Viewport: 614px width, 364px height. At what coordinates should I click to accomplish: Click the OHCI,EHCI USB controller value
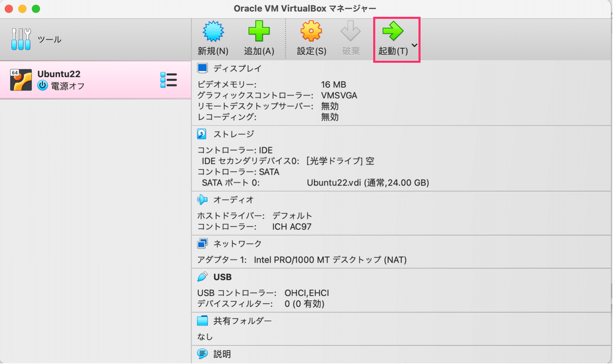[307, 293]
